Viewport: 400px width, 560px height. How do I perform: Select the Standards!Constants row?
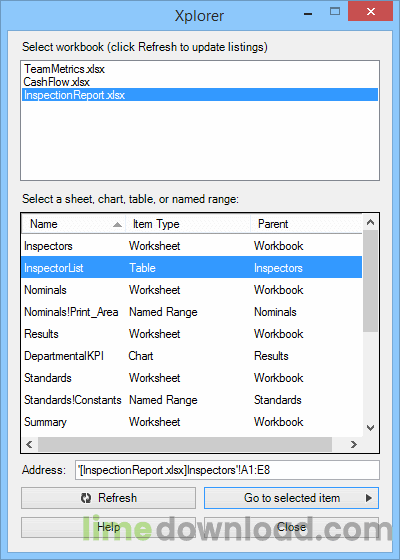(192, 400)
